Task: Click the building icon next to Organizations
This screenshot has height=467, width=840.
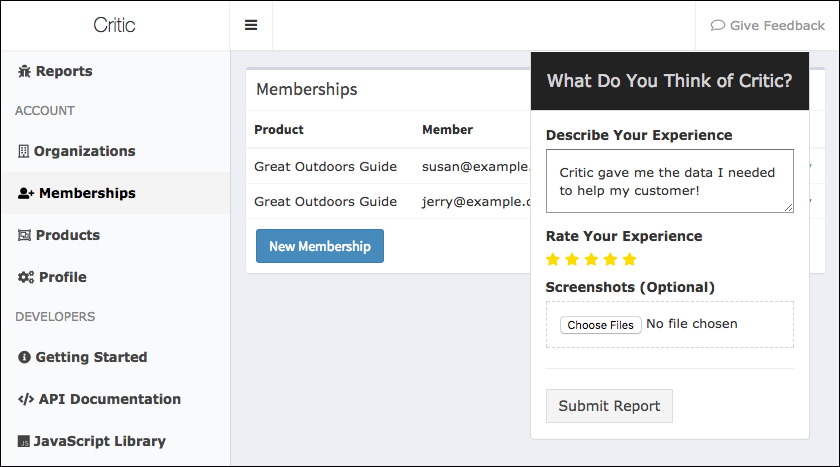Action: (24, 152)
